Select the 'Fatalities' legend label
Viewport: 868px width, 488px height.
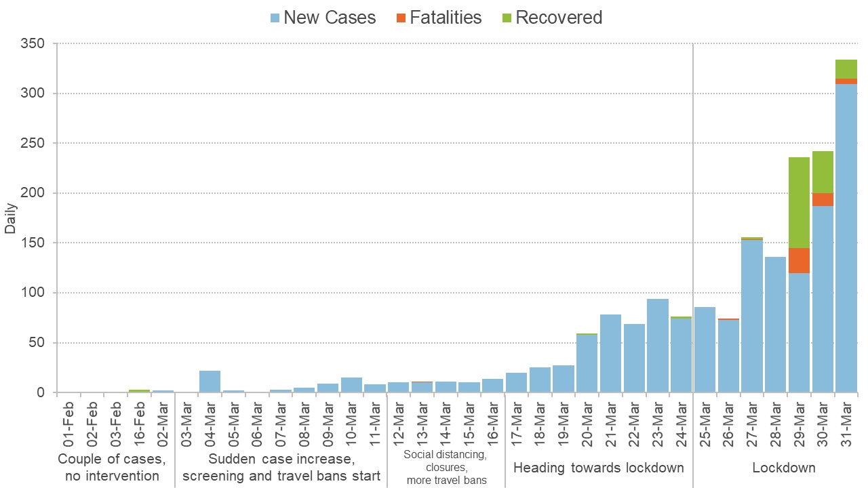(446, 18)
